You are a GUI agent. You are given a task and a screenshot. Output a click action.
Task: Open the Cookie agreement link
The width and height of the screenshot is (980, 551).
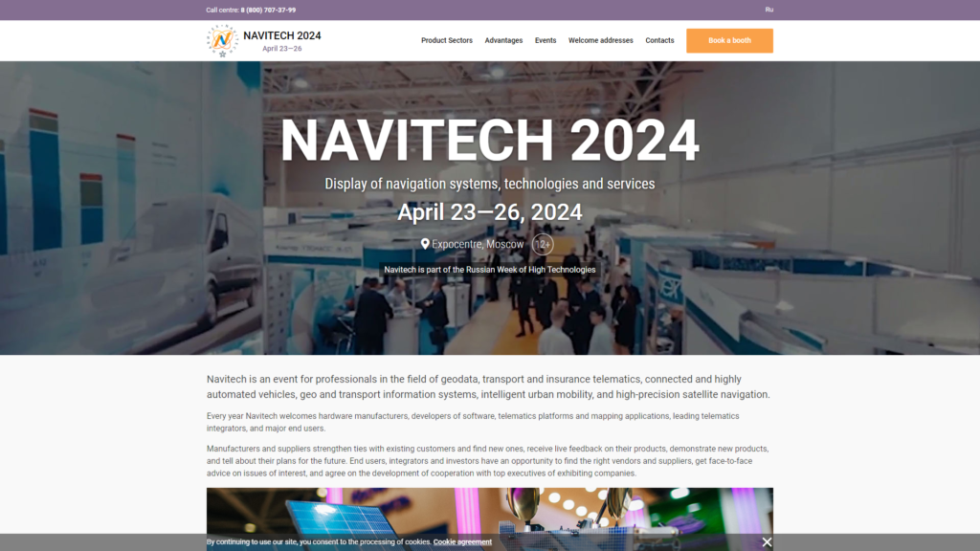tap(462, 542)
